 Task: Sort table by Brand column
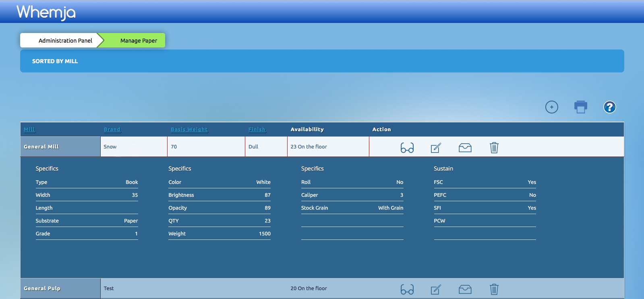112,130
